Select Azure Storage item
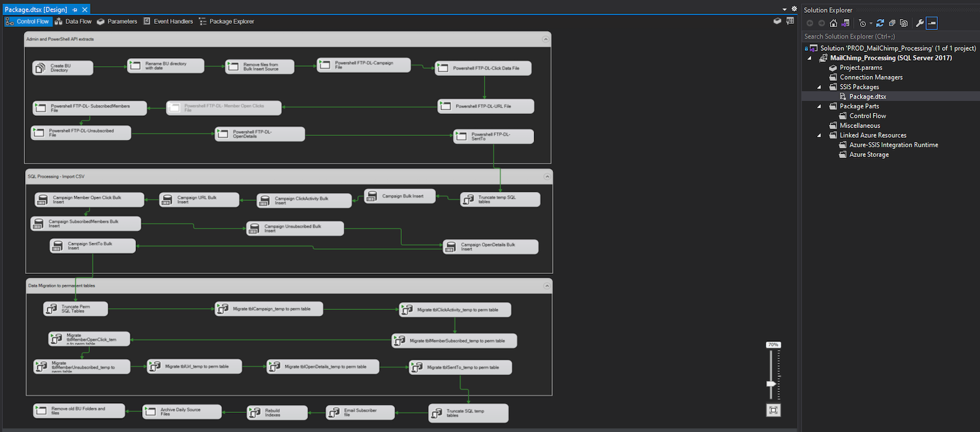 pos(869,155)
